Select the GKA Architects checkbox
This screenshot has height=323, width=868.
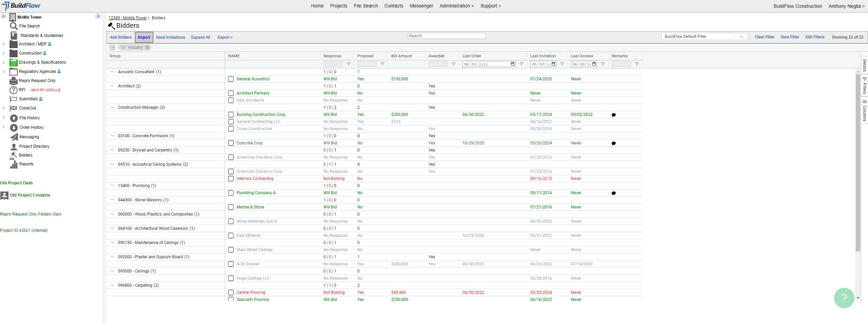231,100
